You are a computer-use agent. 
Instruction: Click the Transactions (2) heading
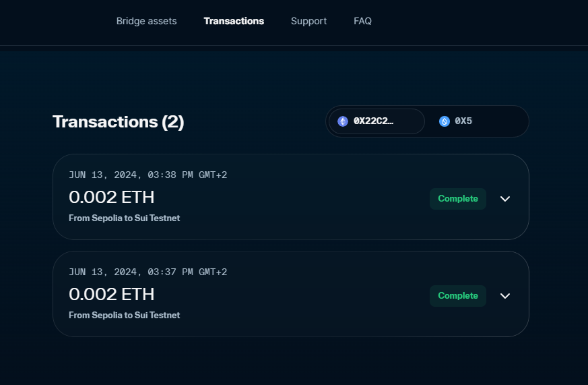click(x=118, y=122)
